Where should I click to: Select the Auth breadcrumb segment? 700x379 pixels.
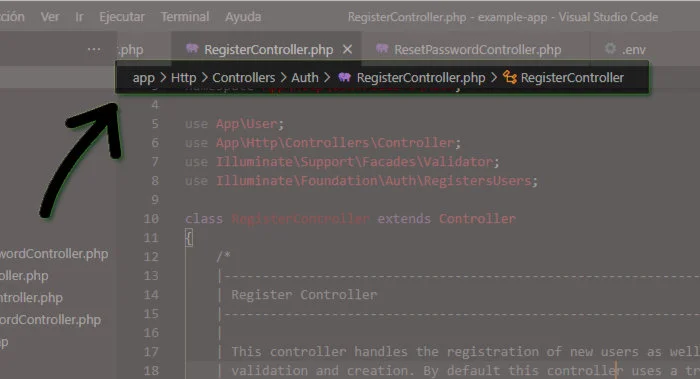pos(305,78)
